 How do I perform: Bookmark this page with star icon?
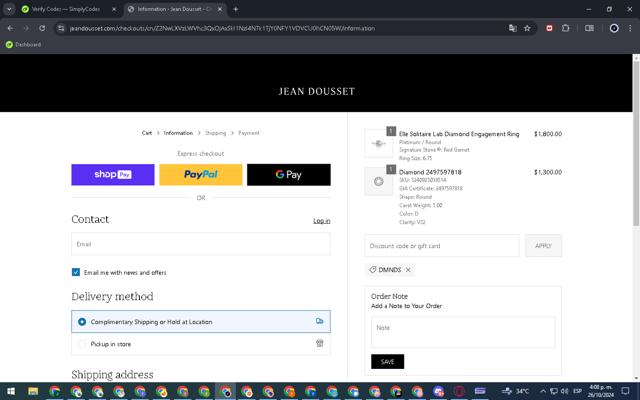pos(527,28)
